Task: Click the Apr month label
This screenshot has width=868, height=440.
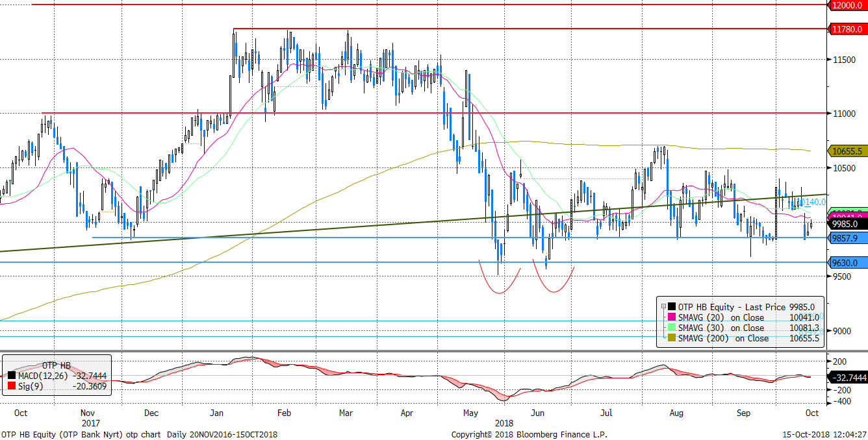Action: 407,413
